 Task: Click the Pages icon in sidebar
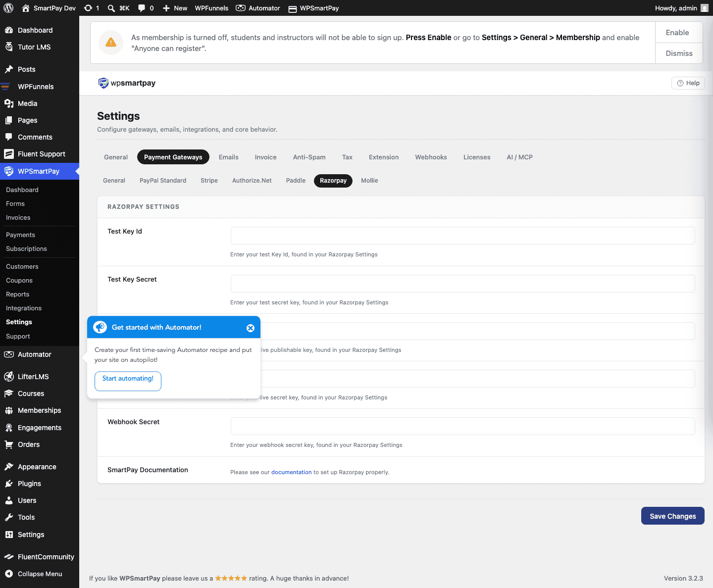point(9,120)
